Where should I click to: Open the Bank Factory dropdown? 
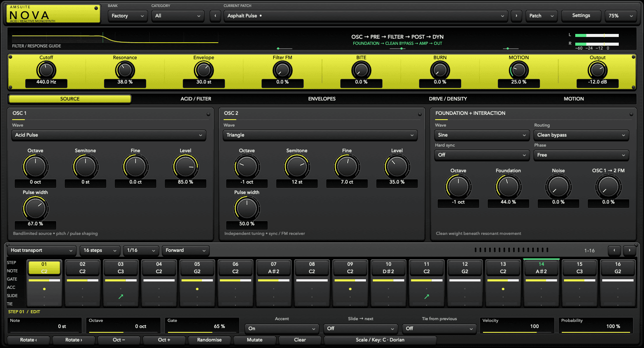tap(128, 16)
